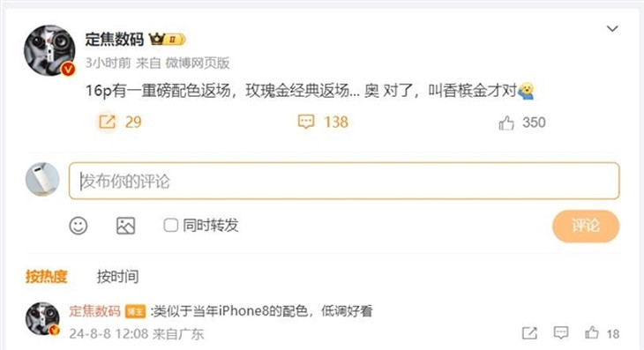
Task: Open the emoji picker smiley icon
Action: pyautogui.click(x=79, y=226)
